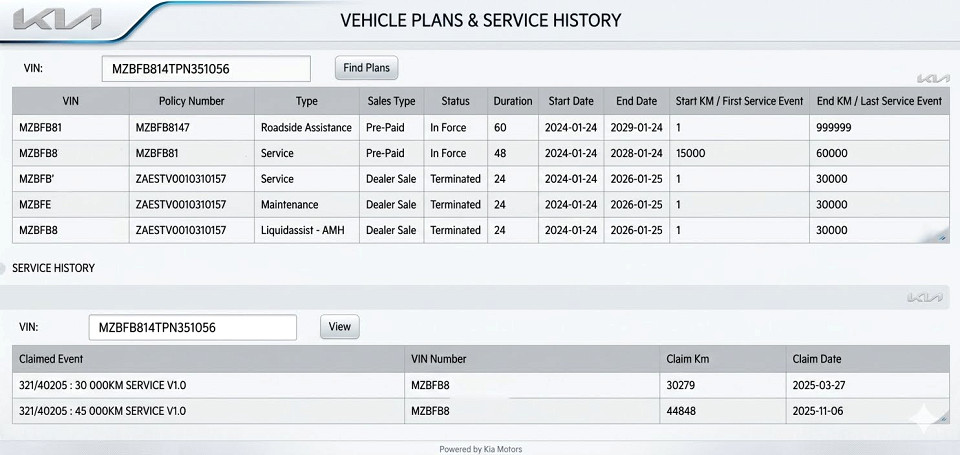Select the Roadside Assistance cell
The width and height of the screenshot is (960, 455).
point(306,127)
